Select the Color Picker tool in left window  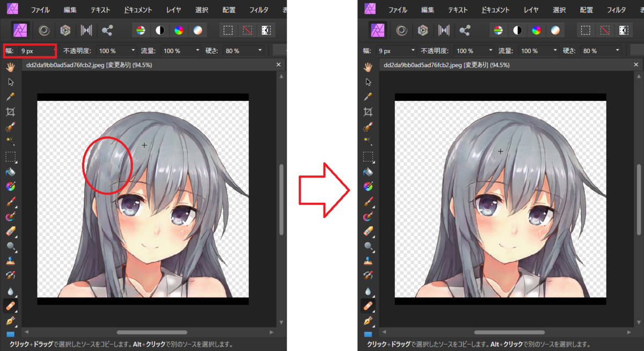(x=10, y=97)
